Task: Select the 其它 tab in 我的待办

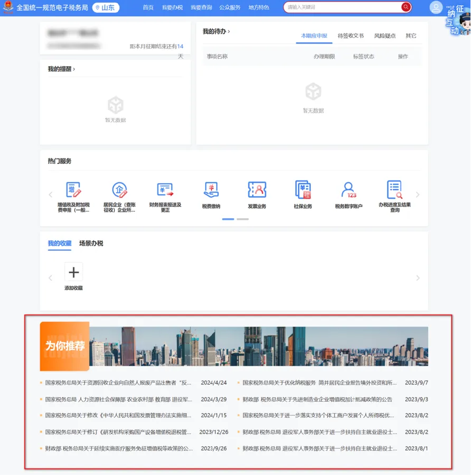Action: [411, 36]
